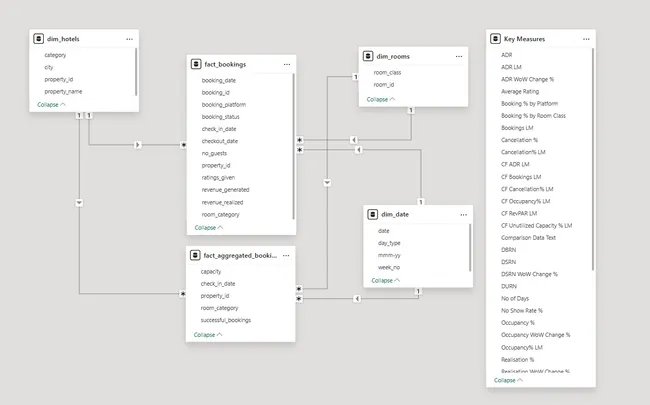Collapse the fact_bookings table

point(209,228)
